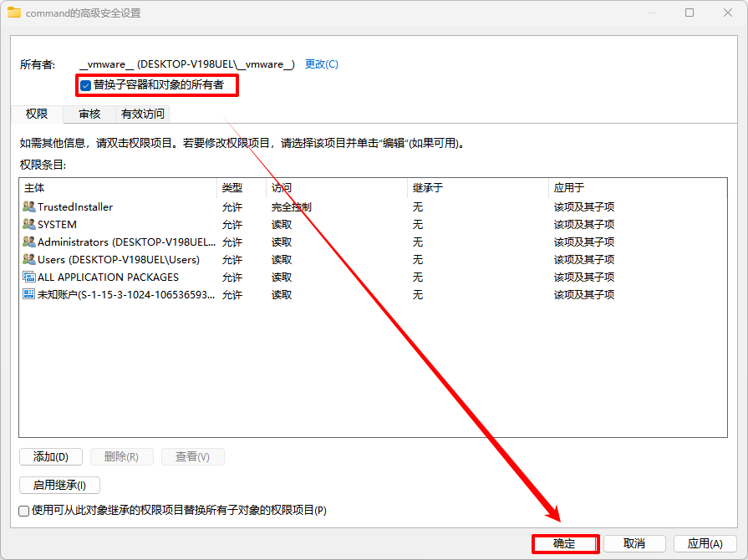Click the 删除(R) button

(x=122, y=457)
